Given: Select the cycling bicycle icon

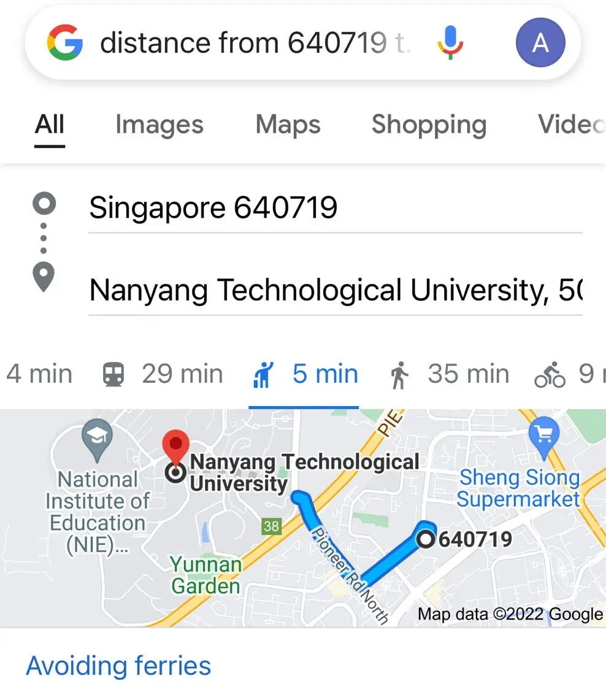Looking at the screenshot, I should [550, 375].
